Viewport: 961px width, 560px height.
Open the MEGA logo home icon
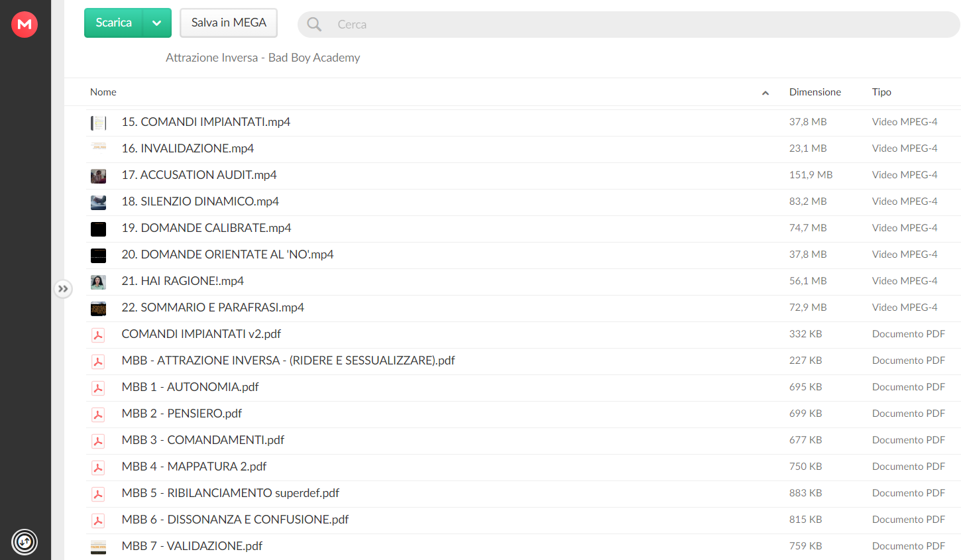[25, 25]
